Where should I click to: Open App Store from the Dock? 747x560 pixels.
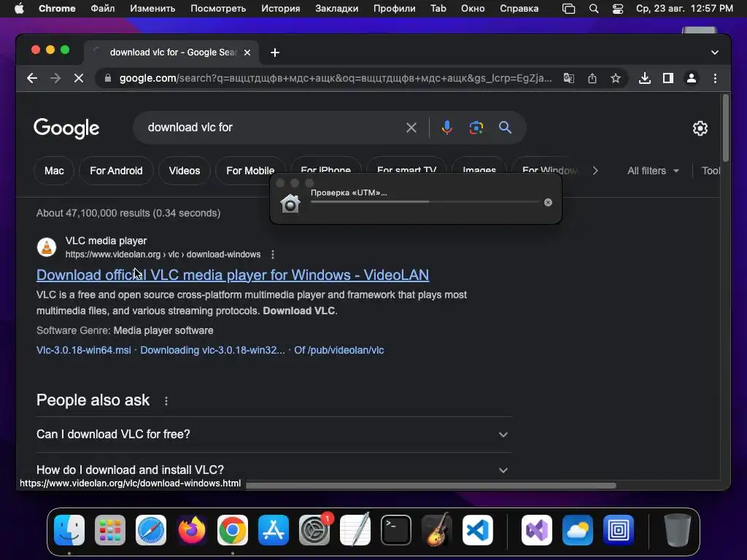pyautogui.click(x=274, y=530)
